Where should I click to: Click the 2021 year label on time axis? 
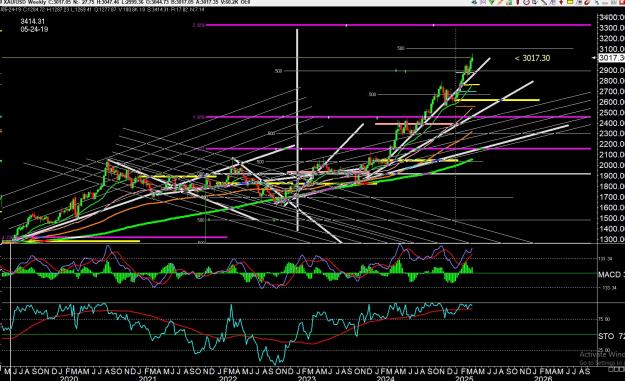[x=147, y=378]
